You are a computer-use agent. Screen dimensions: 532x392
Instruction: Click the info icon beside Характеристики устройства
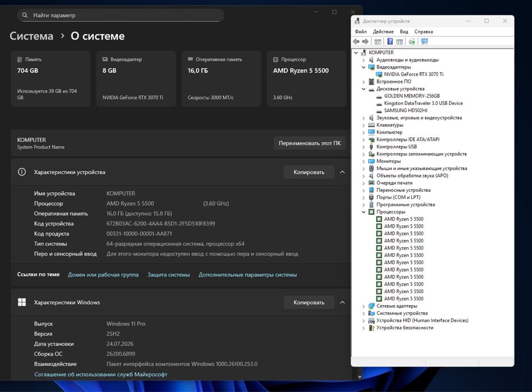tap(22, 172)
